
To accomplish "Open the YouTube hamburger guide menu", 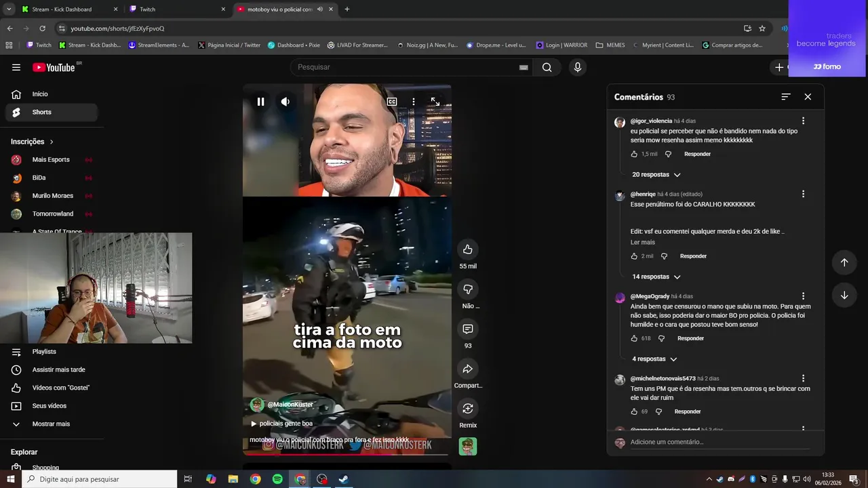I will (x=16, y=67).
